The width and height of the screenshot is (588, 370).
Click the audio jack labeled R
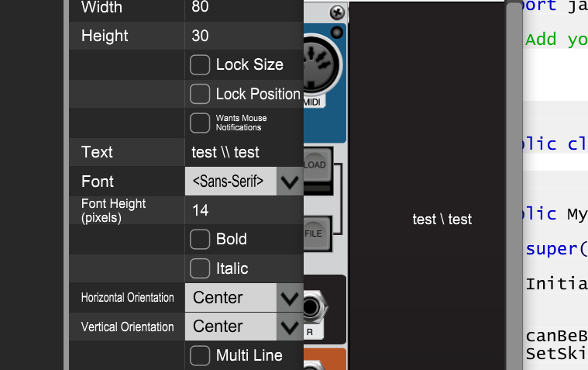[x=313, y=307]
